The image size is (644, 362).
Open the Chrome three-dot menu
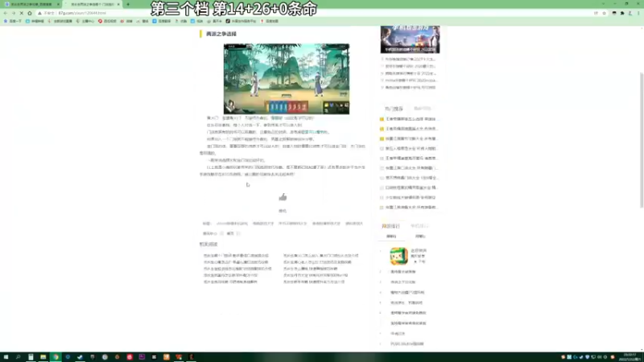[638, 13]
